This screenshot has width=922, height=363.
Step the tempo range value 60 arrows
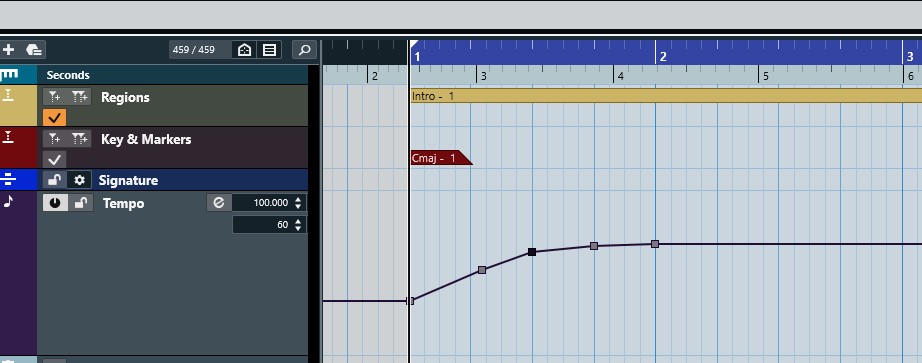tap(298, 225)
